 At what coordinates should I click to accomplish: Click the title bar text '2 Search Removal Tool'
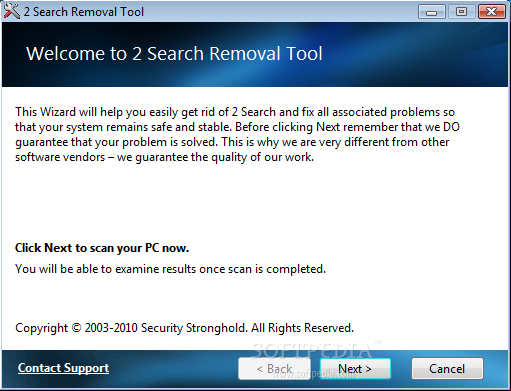click(84, 12)
